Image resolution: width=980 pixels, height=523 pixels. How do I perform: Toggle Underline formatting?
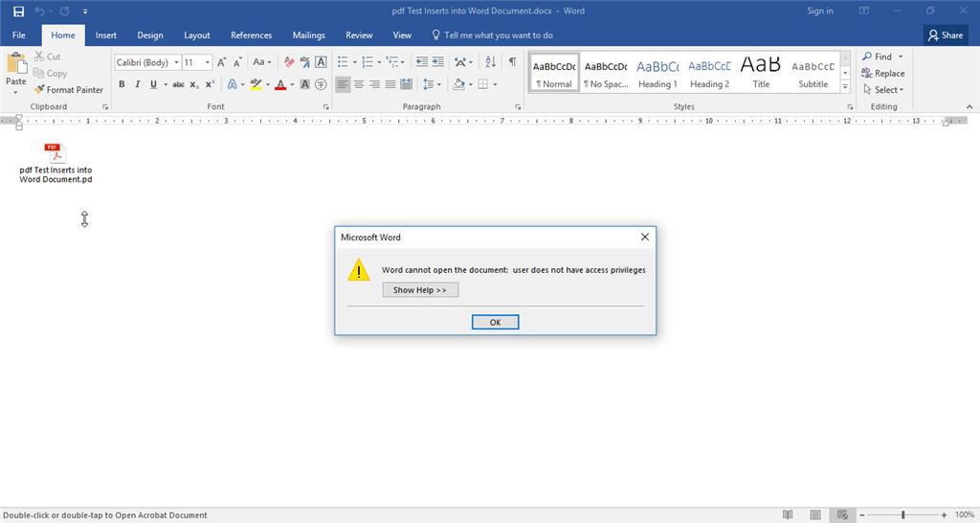(x=153, y=84)
